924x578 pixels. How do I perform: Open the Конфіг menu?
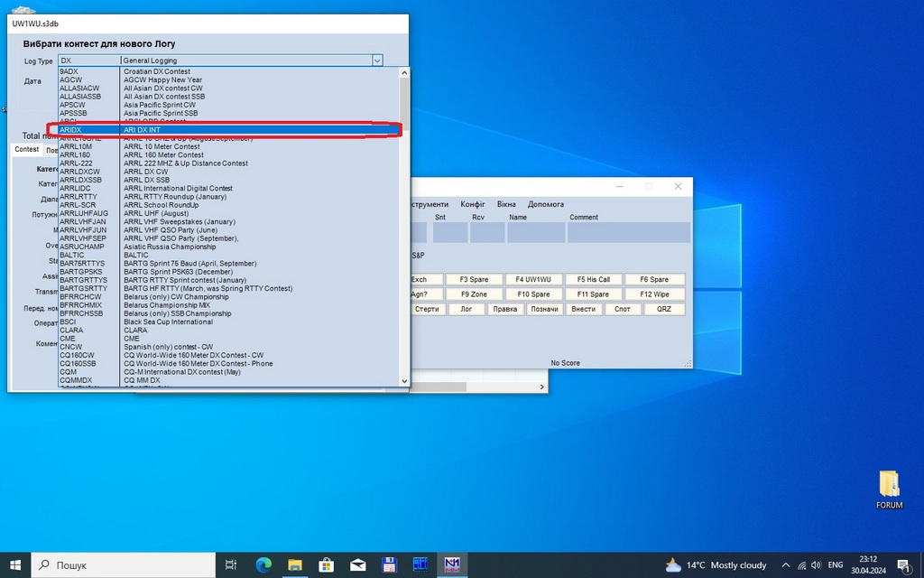(473, 204)
